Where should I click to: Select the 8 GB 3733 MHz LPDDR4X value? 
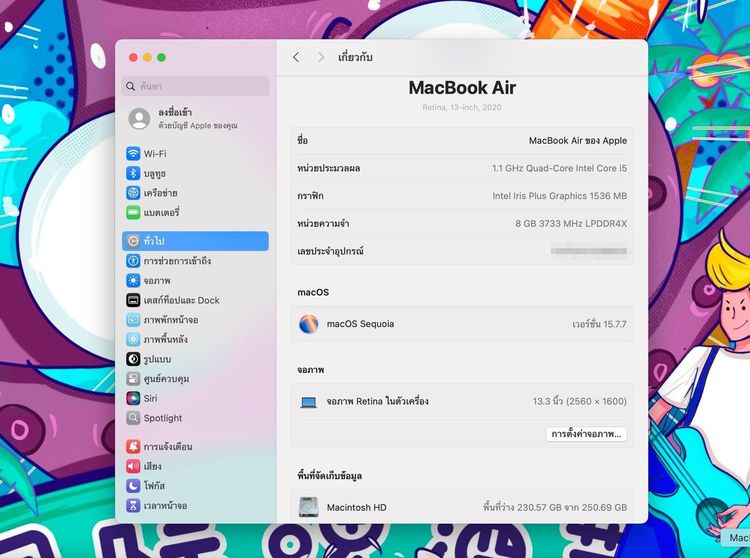click(x=571, y=223)
